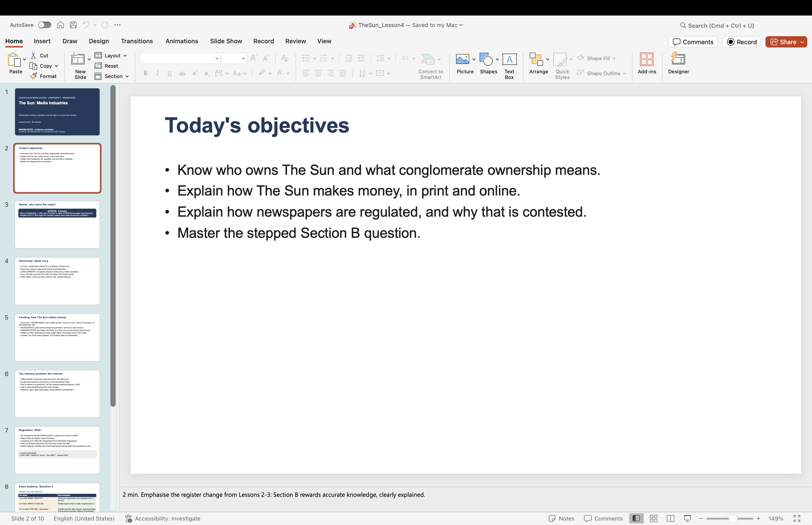
Task: Toggle italic formatting
Action: click(157, 73)
